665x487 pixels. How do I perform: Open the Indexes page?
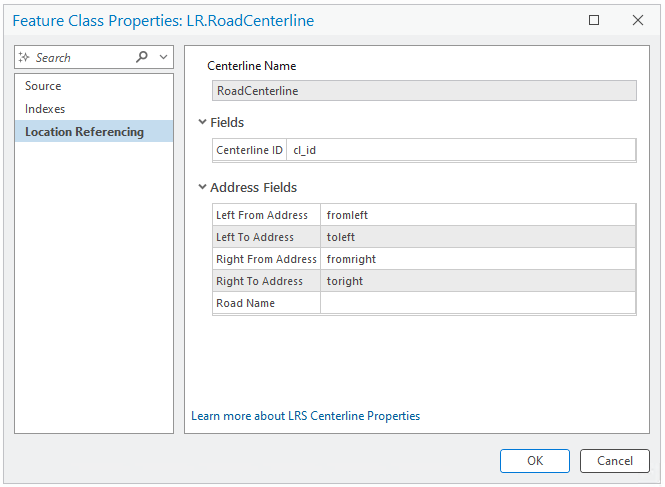94,109
